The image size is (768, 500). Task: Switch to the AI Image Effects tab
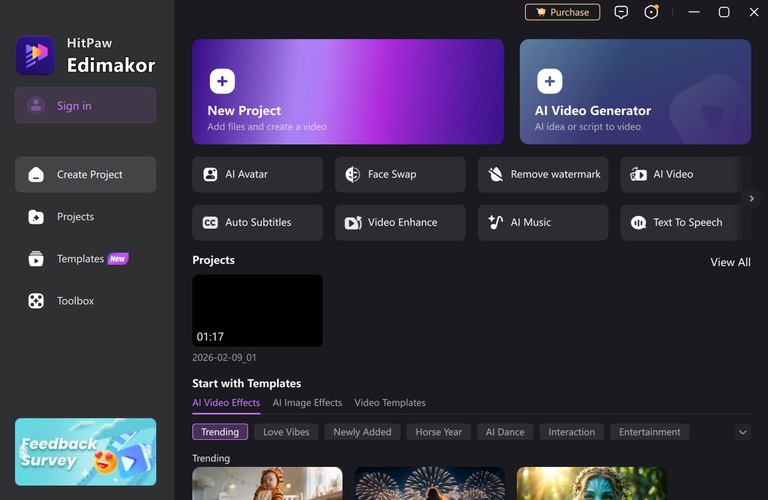[307, 403]
